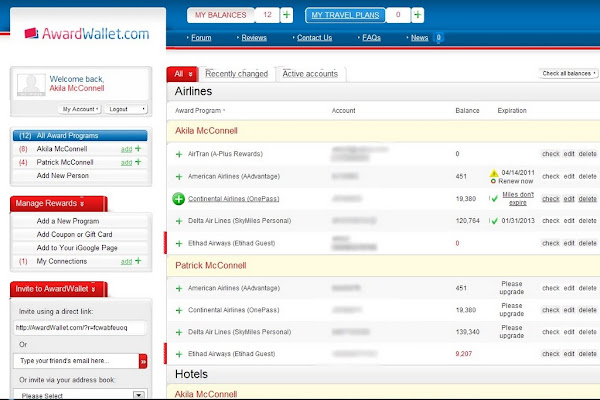Collapse Invite to AwardWallet panel header

click(59, 289)
